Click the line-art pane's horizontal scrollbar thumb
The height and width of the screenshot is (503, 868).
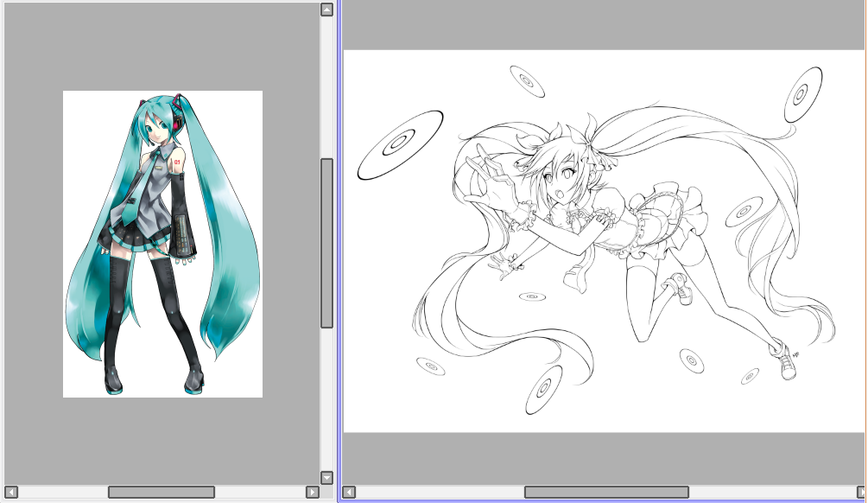[x=606, y=492]
